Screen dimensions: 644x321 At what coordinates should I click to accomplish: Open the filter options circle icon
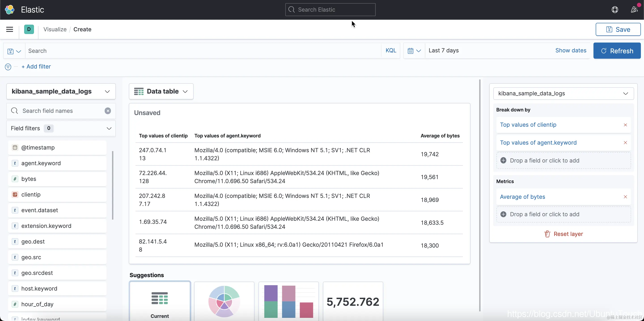(8, 67)
